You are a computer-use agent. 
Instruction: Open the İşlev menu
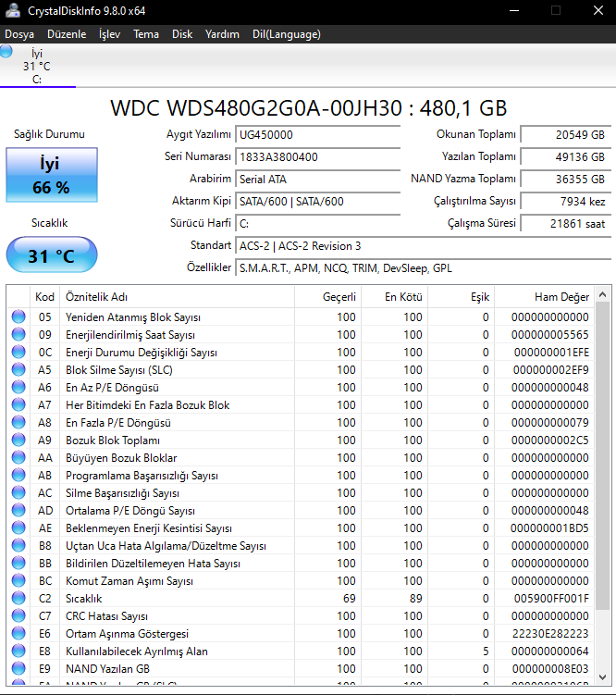(x=109, y=34)
